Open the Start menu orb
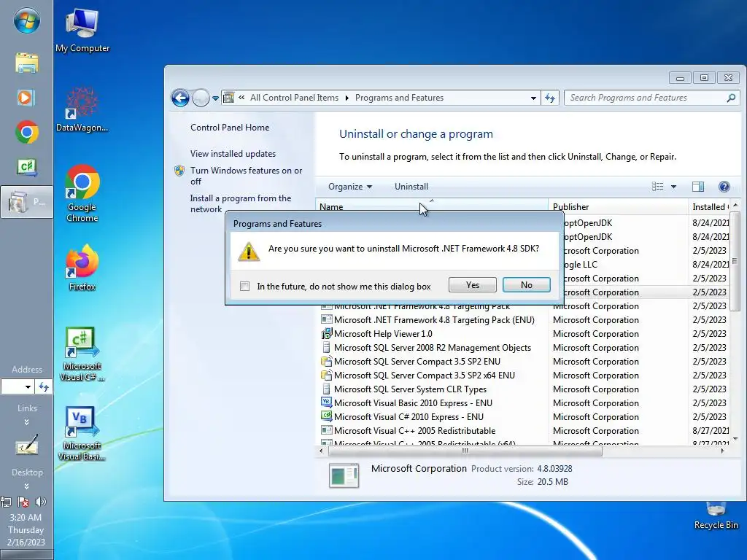 (27, 21)
